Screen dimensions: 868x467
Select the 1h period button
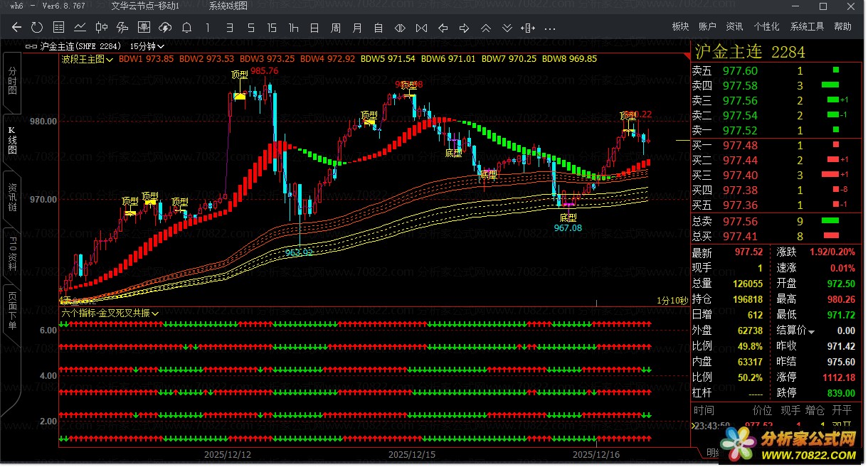click(x=293, y=28)
